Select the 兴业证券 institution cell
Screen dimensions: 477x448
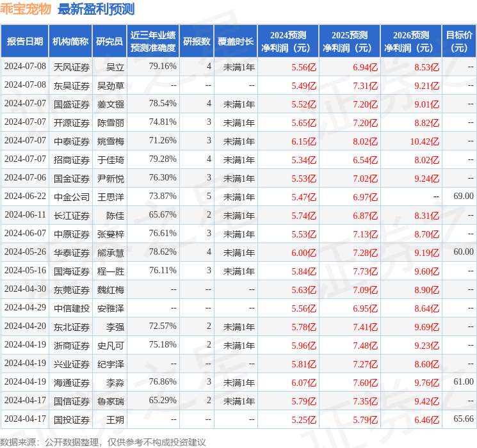point(72,364)
